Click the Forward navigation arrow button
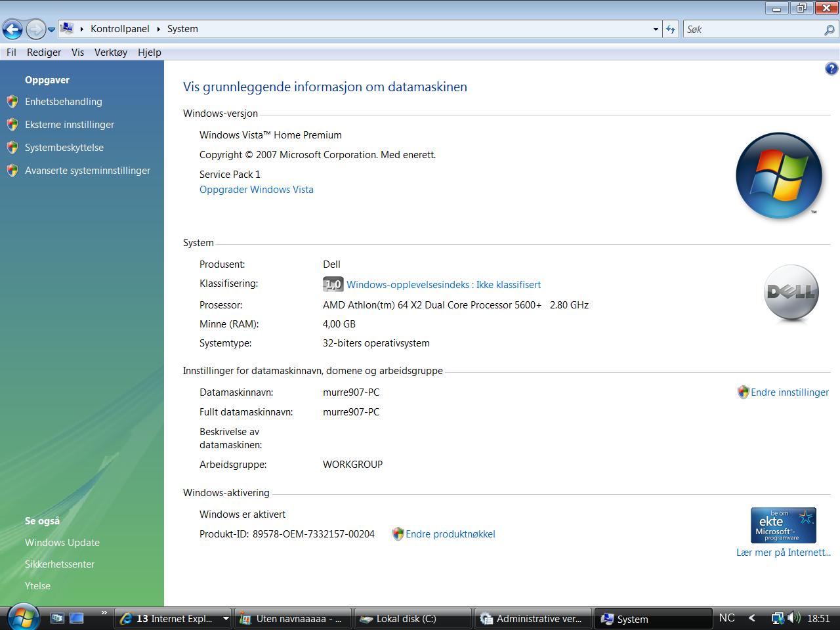Screen dimensions: 840x630 point(35,29)
